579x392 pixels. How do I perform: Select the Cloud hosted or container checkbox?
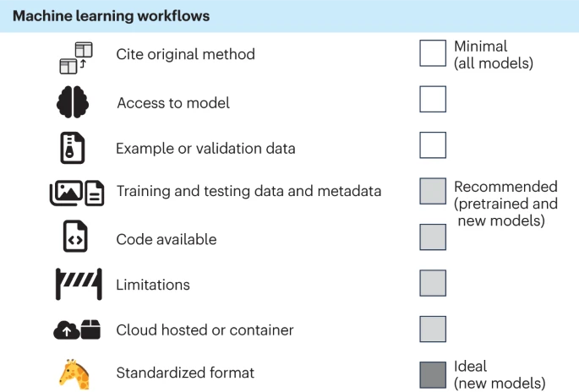433,329
